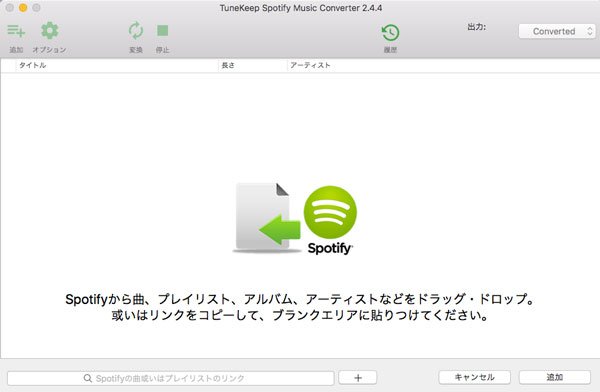Viewport: 600px width, 392px height.
Task: Click the bottom-right 追加 button
Action: pos(554,377)
